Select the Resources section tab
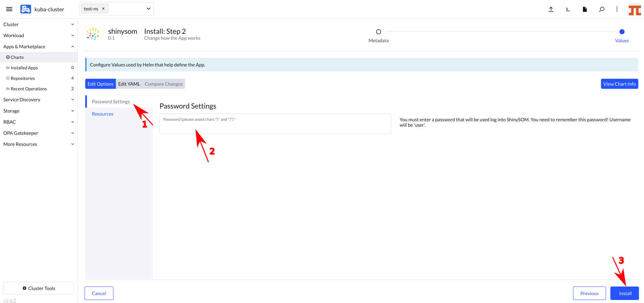 coord(102,114)
